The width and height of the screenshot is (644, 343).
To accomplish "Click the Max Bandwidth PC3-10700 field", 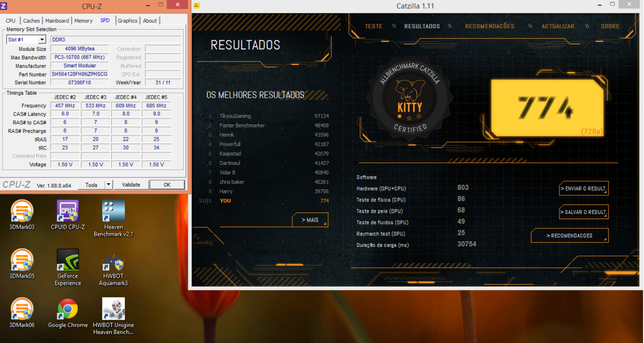I will (x=80, y=57).
